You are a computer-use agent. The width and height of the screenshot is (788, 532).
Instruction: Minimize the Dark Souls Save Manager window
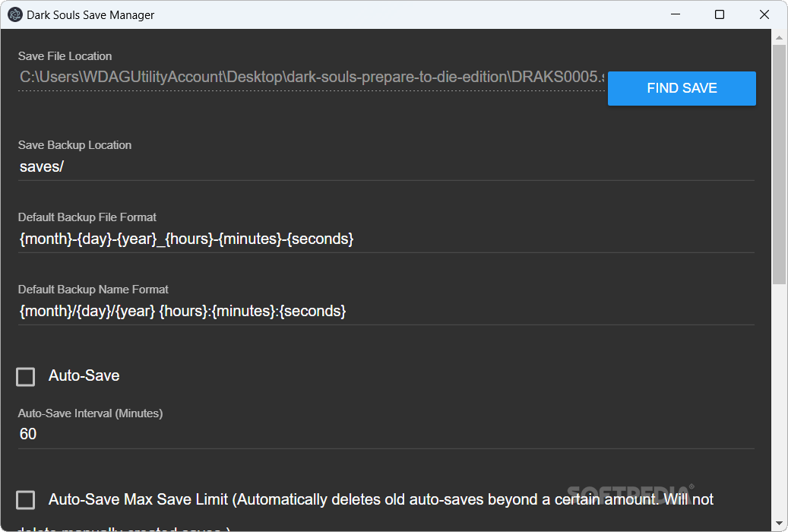[x=676, y=14]
